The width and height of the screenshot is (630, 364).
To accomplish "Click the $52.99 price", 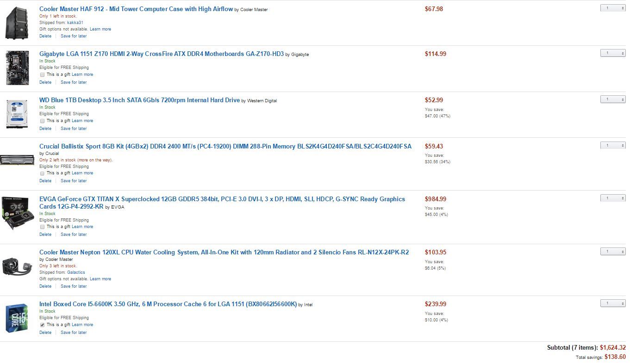I will (x=434, y=100).
